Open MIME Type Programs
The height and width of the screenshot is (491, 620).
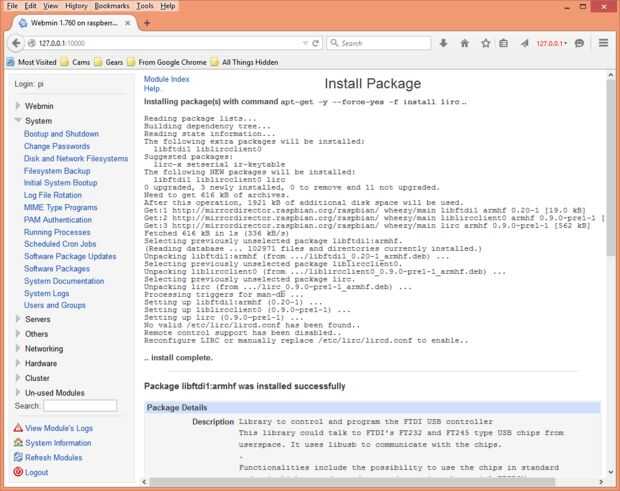click(x=60, y=207)
